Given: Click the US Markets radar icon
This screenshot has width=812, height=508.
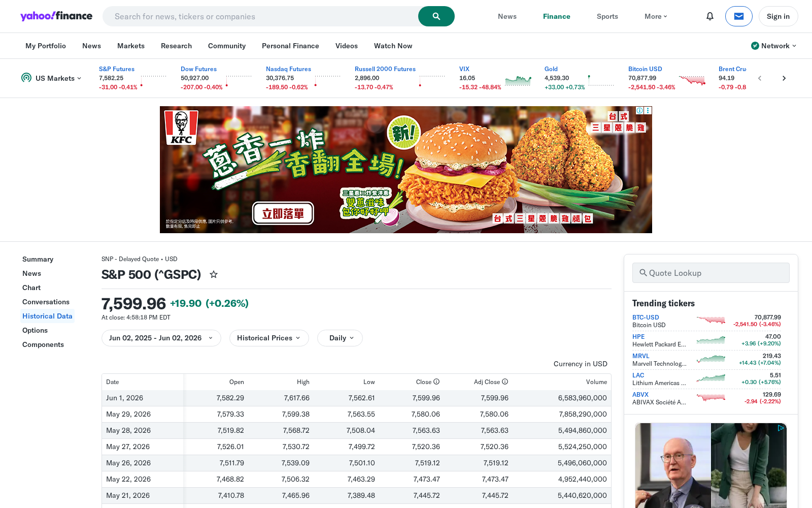Looking at the screenshot, I should tap(26, 78).
